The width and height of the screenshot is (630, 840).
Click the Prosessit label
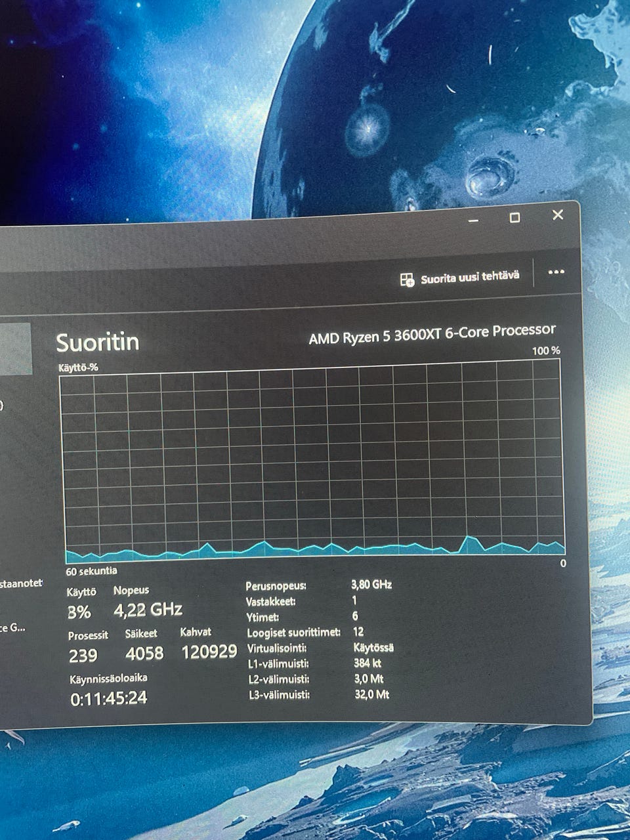pyautogui.click(x=88, y=635)
